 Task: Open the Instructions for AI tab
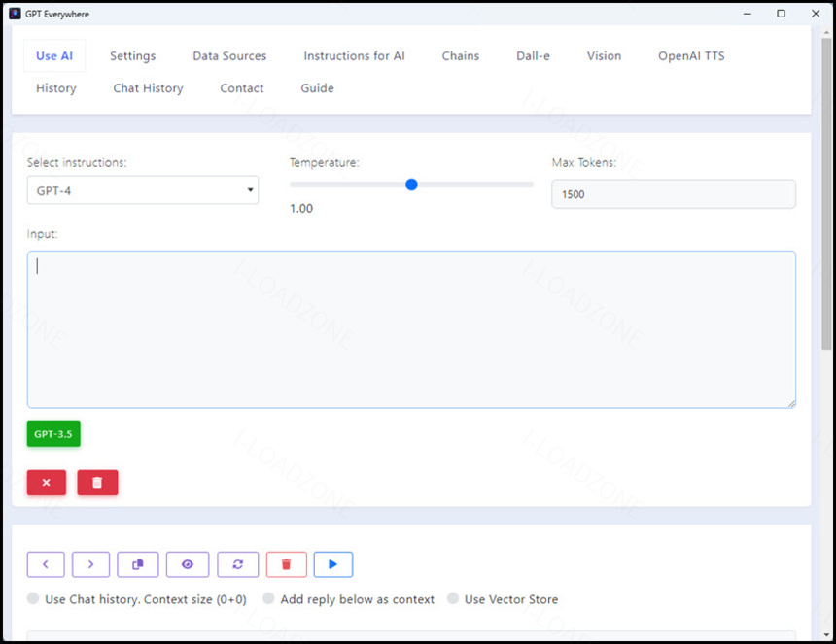tap(354, 56)
